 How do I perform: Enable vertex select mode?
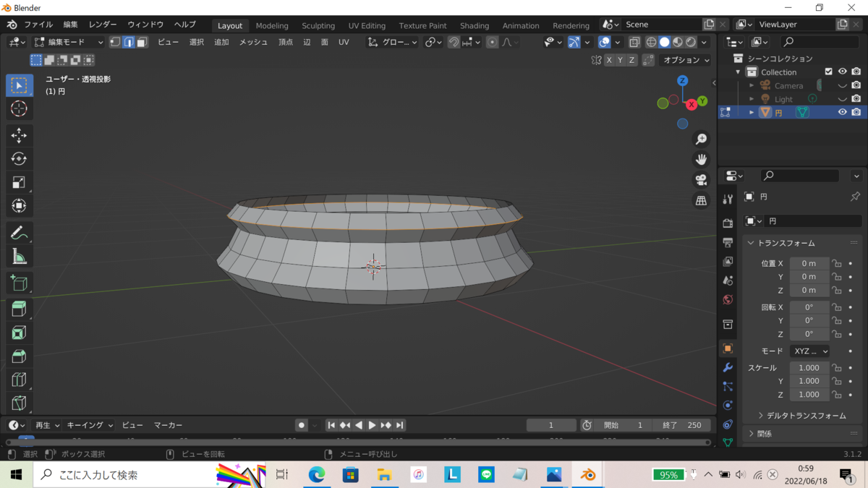pos(115,42)
